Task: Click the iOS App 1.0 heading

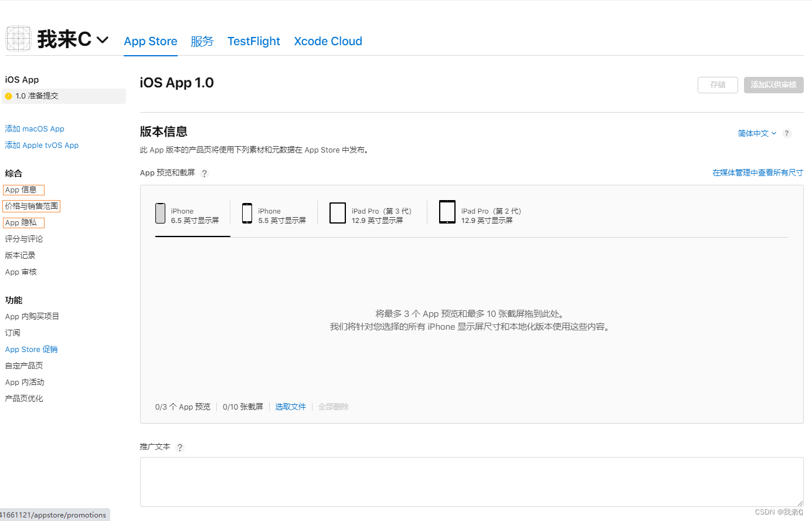Action: coord(176,83)
